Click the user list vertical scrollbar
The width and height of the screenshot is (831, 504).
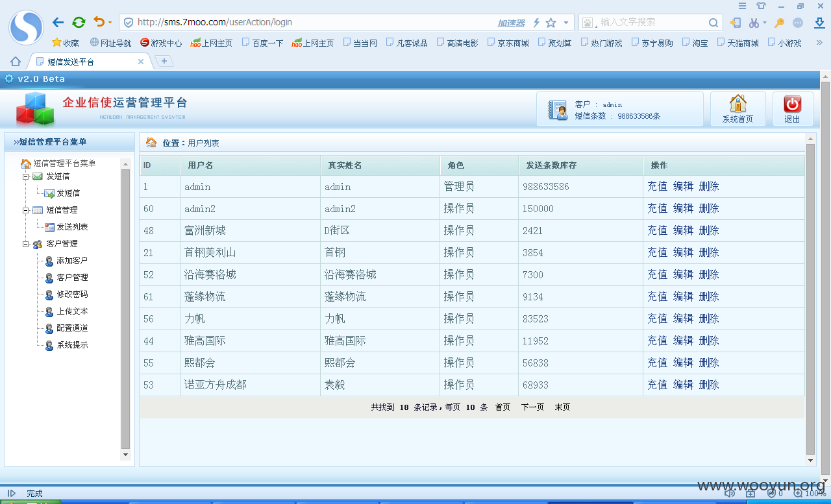[x=810, y=298]
